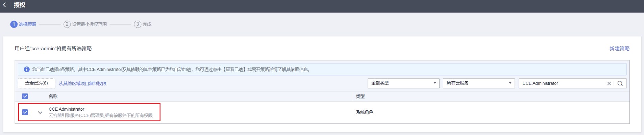Click inside the CCE Administrator search field
Screen dimensions: 644x135
pyautogui.click(x=561, y=83)
